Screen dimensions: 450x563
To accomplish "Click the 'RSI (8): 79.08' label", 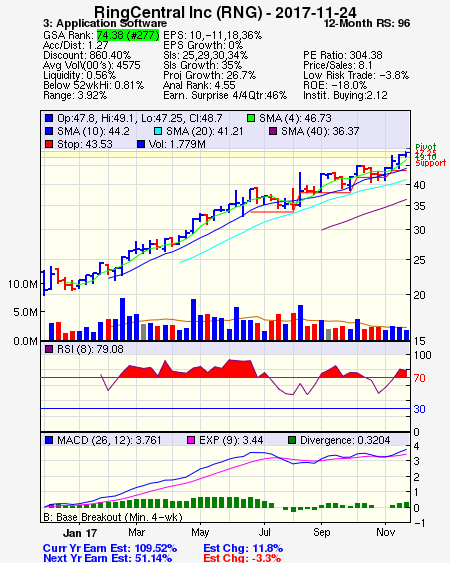I will 90,349.
